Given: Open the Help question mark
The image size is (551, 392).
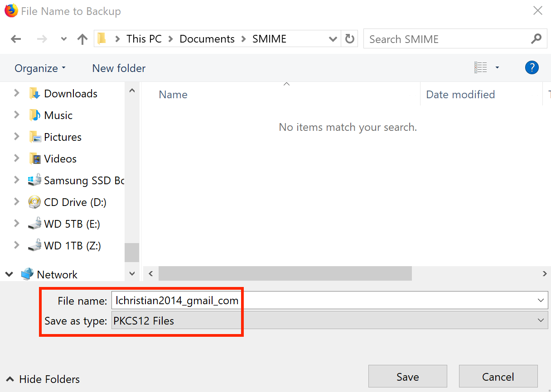Looking at the screenshot, I should (532, 67).
